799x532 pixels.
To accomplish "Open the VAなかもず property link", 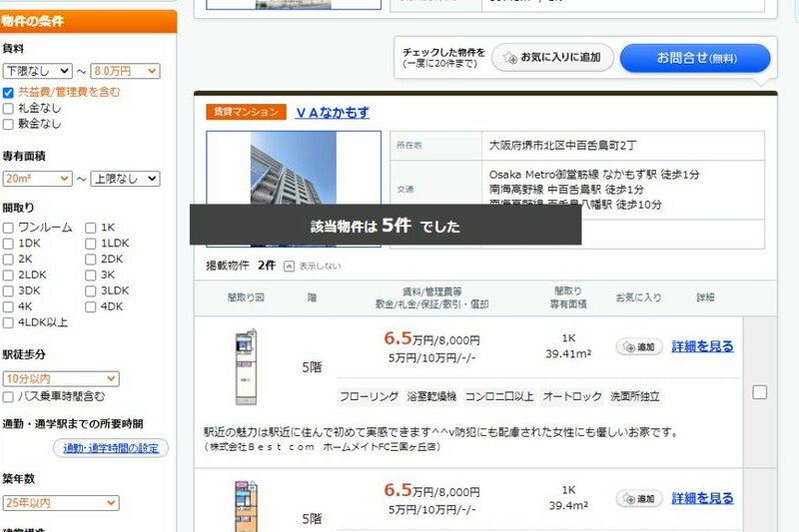I will tap(332, 113).
